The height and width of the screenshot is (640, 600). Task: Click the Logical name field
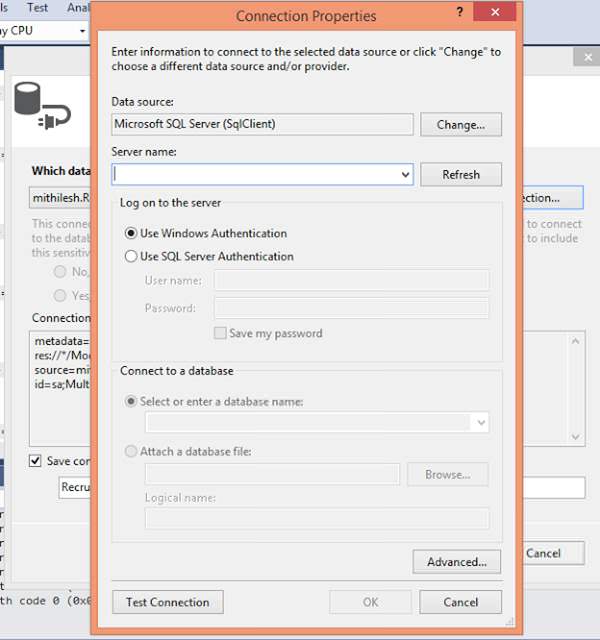point(317,518)
